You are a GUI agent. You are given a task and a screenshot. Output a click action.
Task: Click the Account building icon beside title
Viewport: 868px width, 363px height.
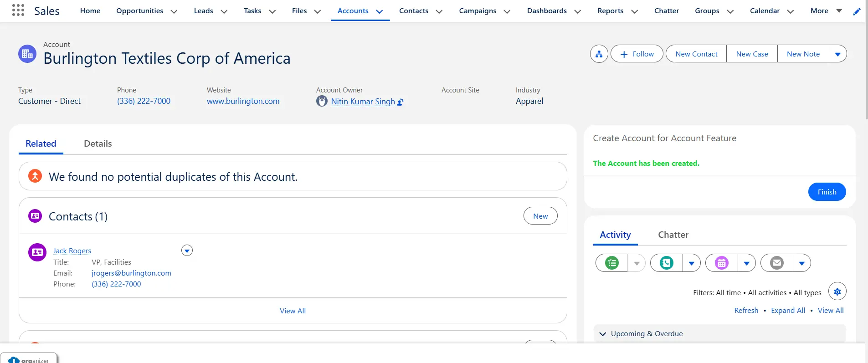pyautogui.click(x=27, y=54)
